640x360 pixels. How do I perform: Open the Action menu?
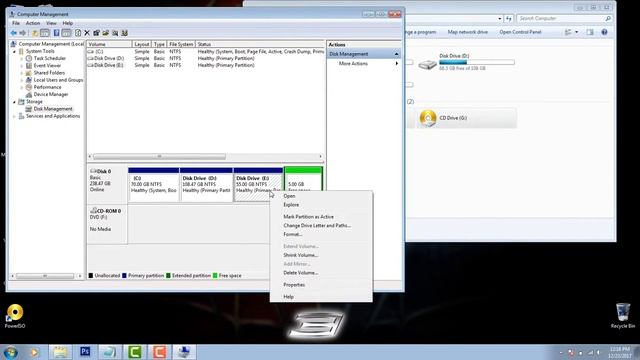(33, 23)
